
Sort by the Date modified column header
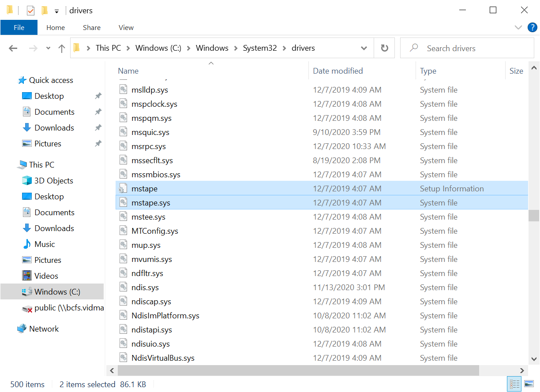[x=338, y=71]
